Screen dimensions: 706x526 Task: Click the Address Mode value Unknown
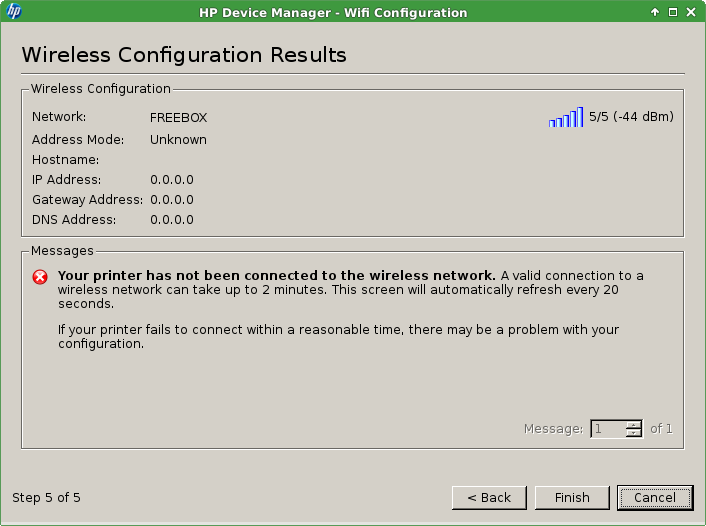[178, 140]
